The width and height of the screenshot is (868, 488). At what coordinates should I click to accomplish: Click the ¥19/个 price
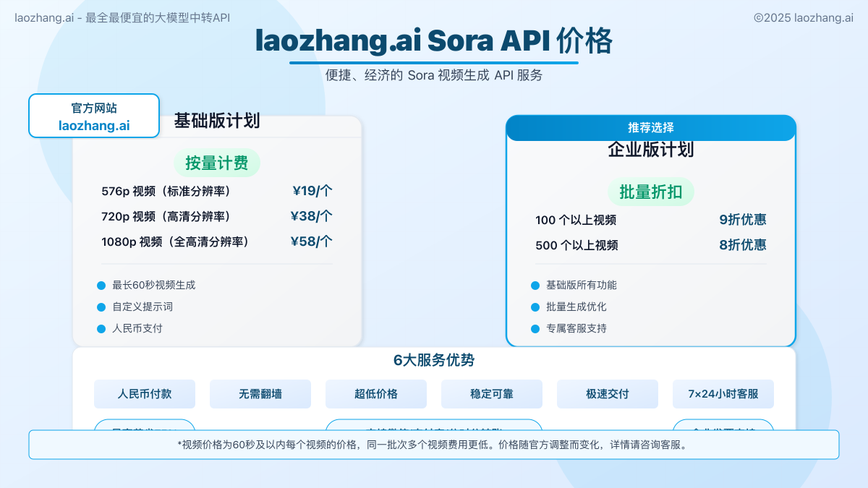click(312, 192)
